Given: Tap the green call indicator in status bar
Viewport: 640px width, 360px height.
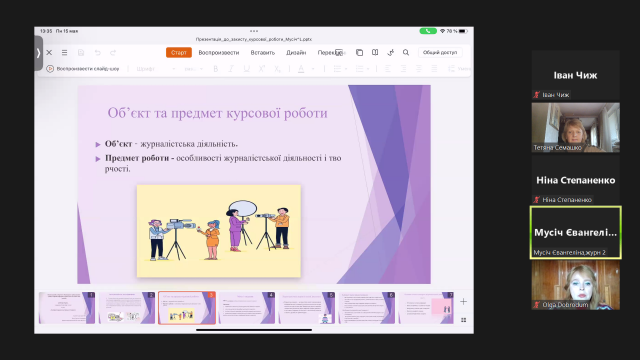Looking at the screenshot, I should (428, 31).
